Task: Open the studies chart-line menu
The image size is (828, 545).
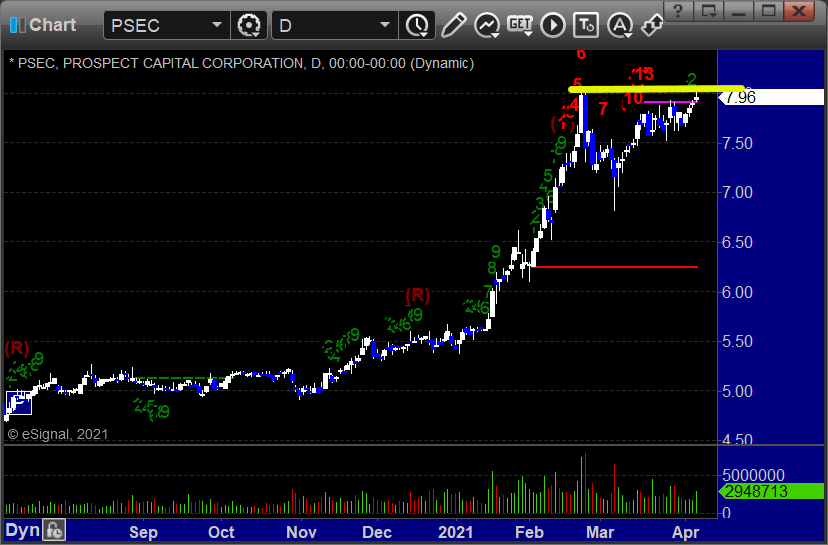Action: coord(486,25)
